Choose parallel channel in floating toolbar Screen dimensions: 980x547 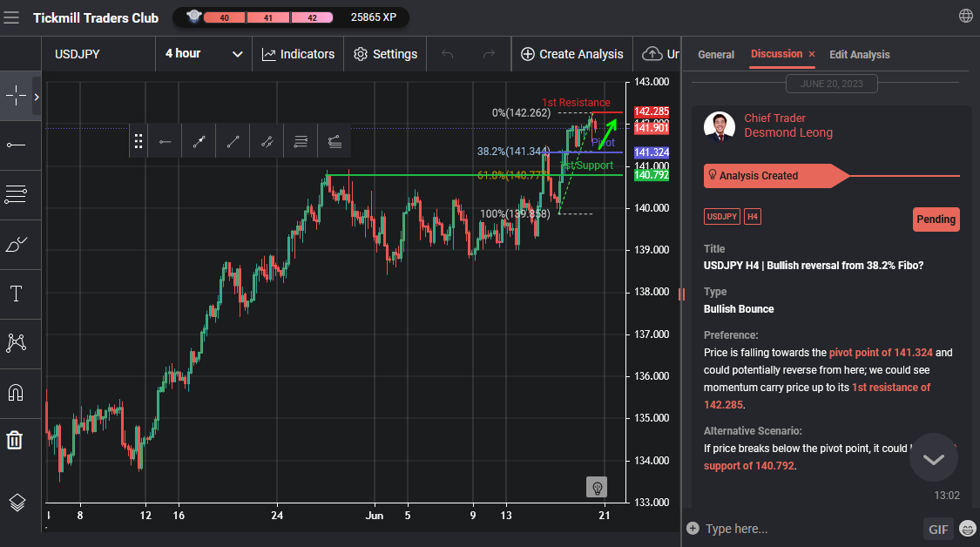pos(267,142)
